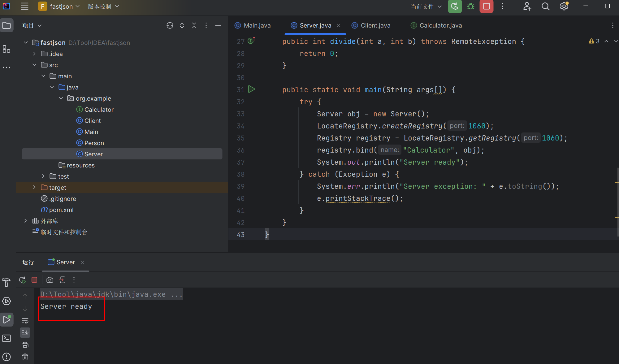Expand all items in project tree
Screen dimensions: 619x364
click(x=182, y=25)
